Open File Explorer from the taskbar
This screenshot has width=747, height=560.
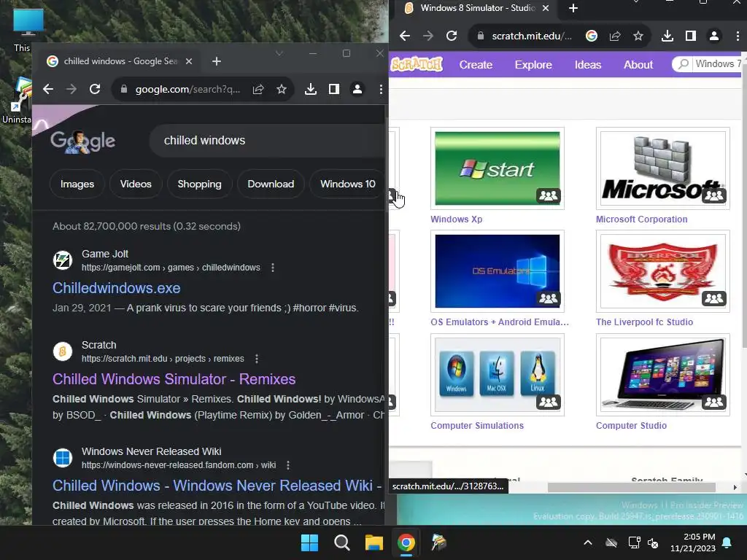pyautogui.click(x=374, y=542)
